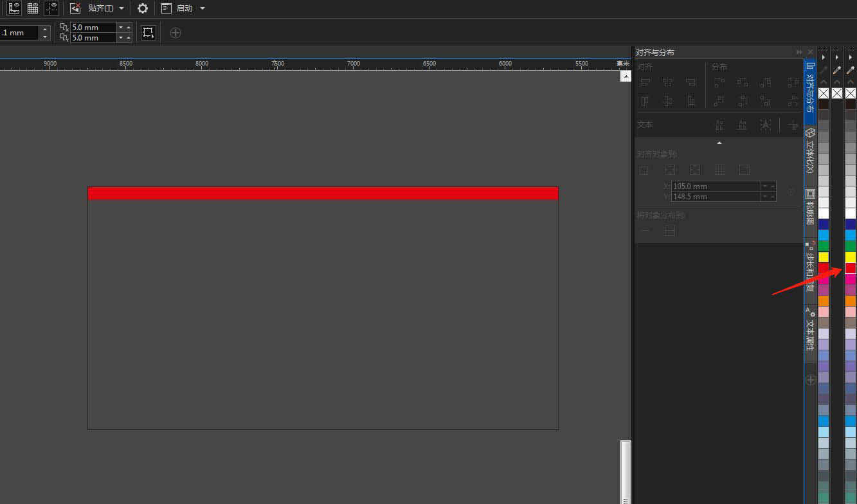Toggle the grid display icon
The width and height of the screenshot is (857, 504).
pyautogui.click(x=33, y=8)
